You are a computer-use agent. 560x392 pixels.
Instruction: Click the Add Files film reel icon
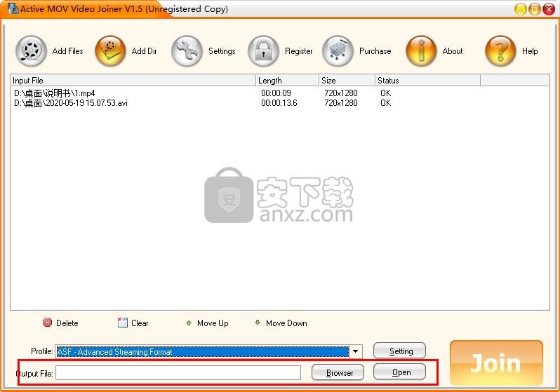[x=32, y=51]
